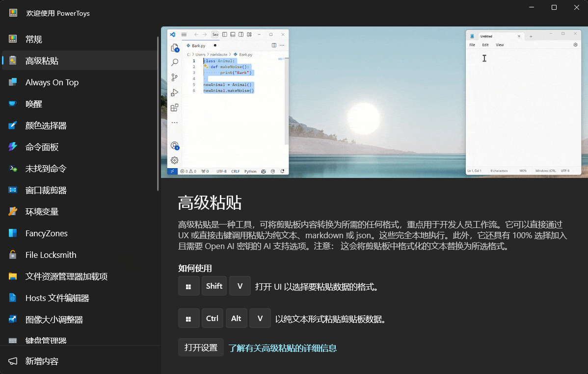Click the V key after Alt
Image resolution: width=588 pixels, height=374 pixels.
260,318
